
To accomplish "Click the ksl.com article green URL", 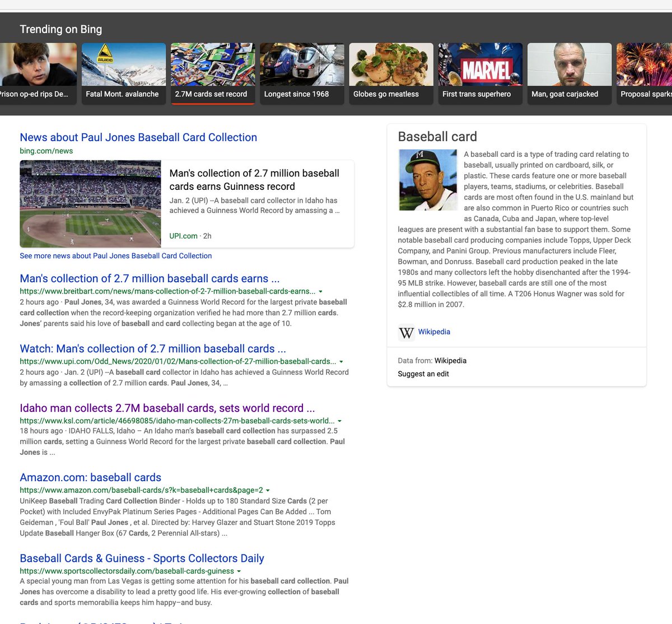I will 177,421.
